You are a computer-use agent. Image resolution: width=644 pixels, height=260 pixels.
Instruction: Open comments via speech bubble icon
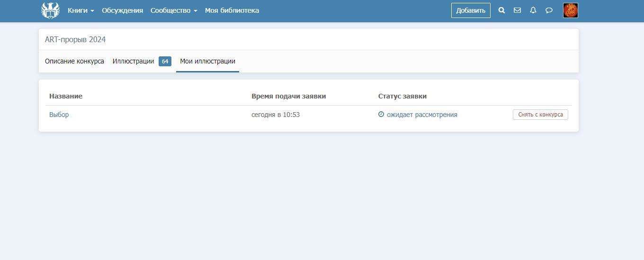point(549,10)
